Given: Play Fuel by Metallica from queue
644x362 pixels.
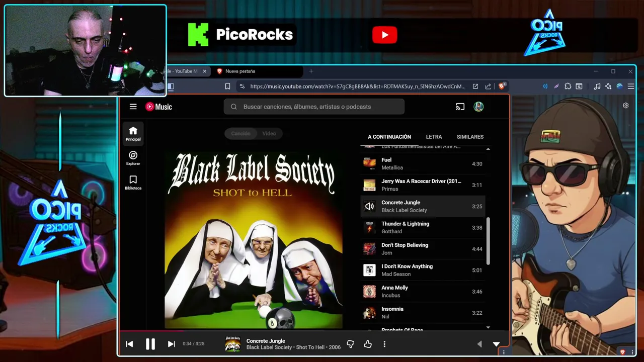Looking at the screenshot, I should 423,163.
